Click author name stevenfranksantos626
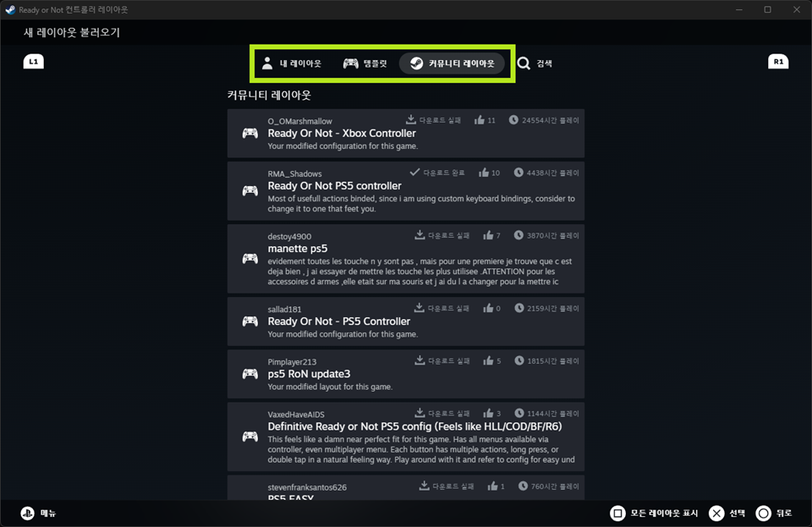 (x=307, y=487)
